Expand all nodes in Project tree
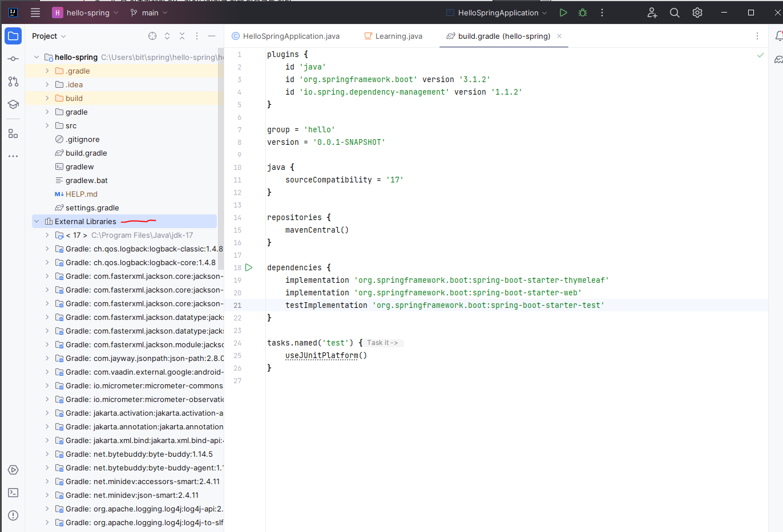Image resolution: width=783 pixels, height=532 pixels. point(167,36)
